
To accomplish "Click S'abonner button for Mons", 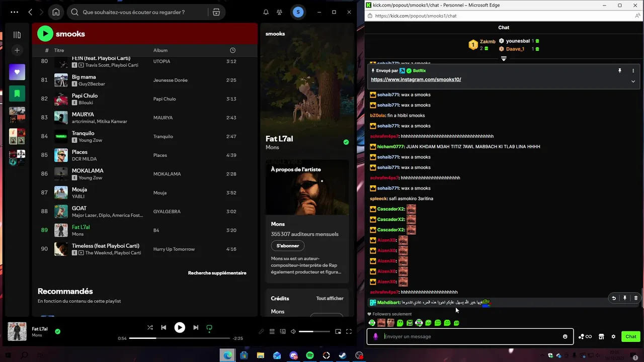I will [x=288, y=246].
